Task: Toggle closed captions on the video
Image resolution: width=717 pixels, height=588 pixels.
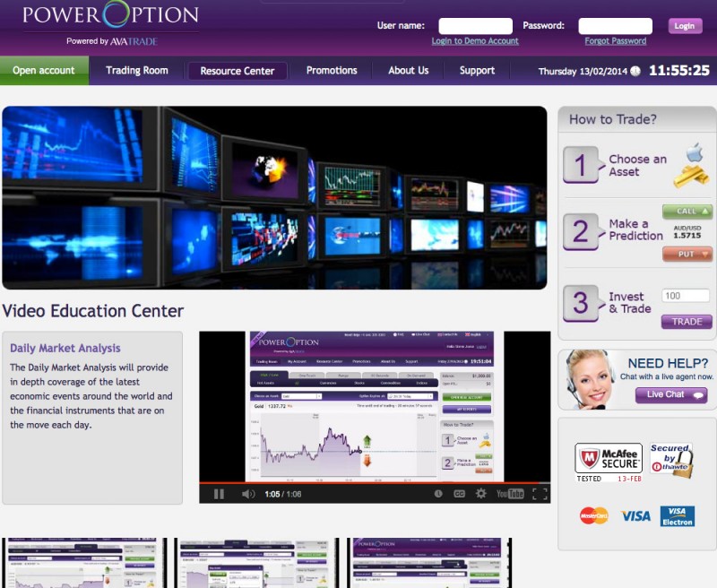Action: [459, 494]
